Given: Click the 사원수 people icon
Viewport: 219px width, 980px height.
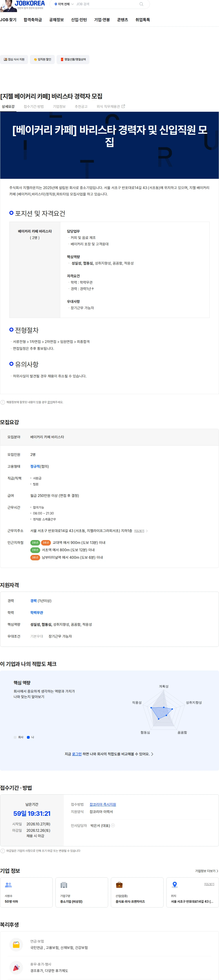Looking at the screenshot, I should click(8, 885).
